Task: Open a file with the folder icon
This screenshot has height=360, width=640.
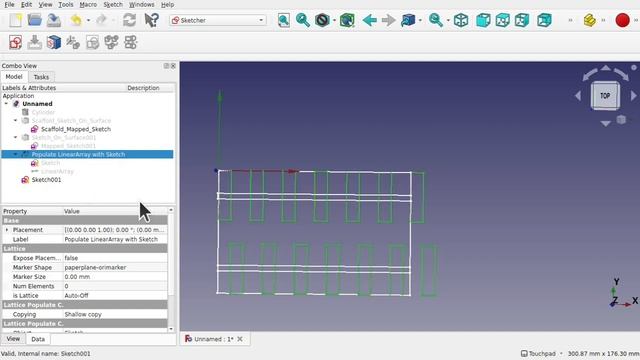Action: [35, 20]
